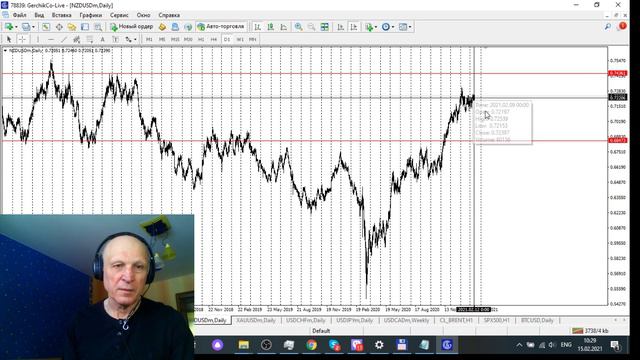This screenshot has width=640, height=360.
Task: Zoom in on the chart
Action: (299, 27)
